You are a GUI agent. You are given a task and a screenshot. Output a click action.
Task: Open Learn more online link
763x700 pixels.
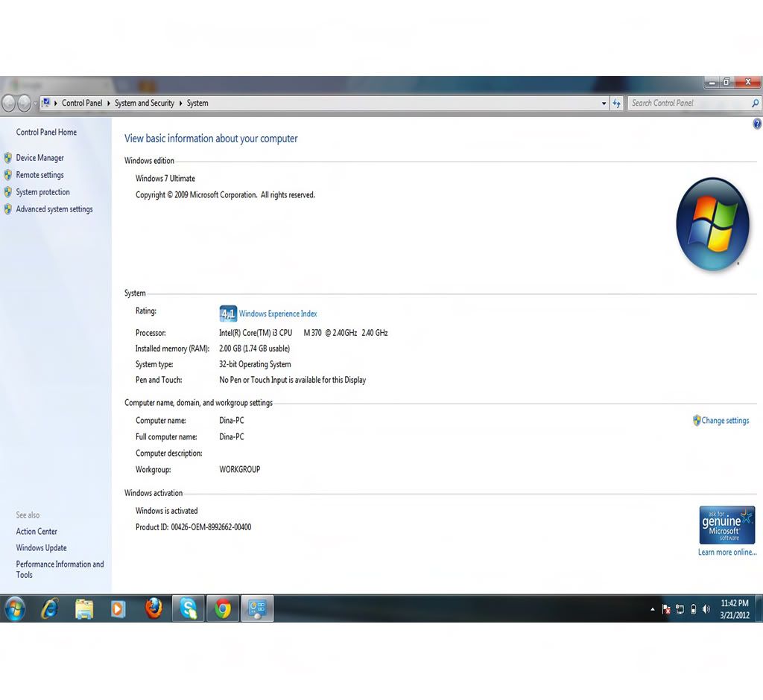[x=727, y=552]
